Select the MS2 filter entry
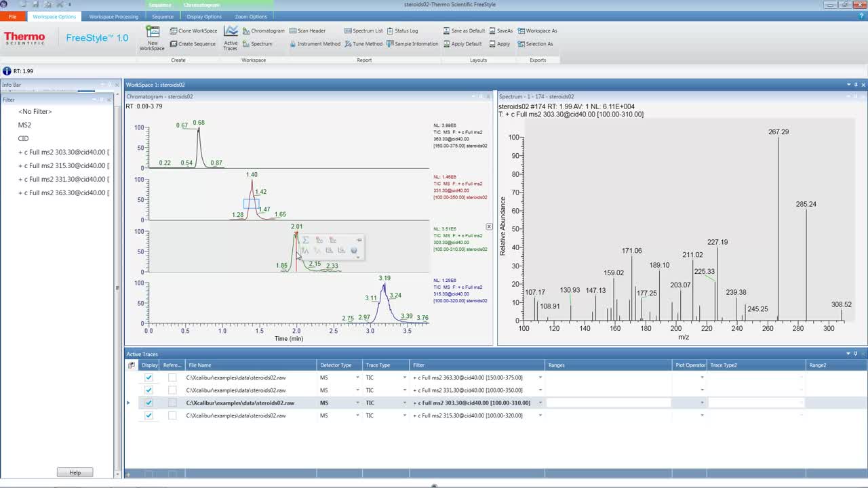 (x=24, y=125)
